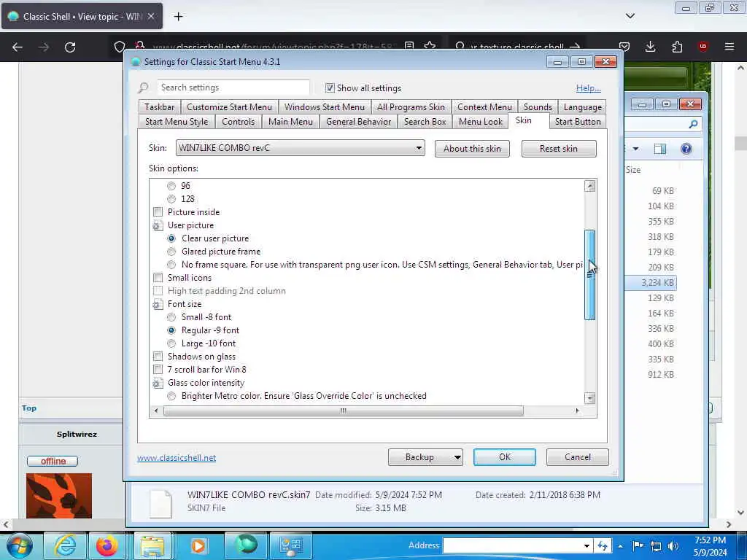Select 128 size radio option

pyautogui.click(x=171, y=199)
